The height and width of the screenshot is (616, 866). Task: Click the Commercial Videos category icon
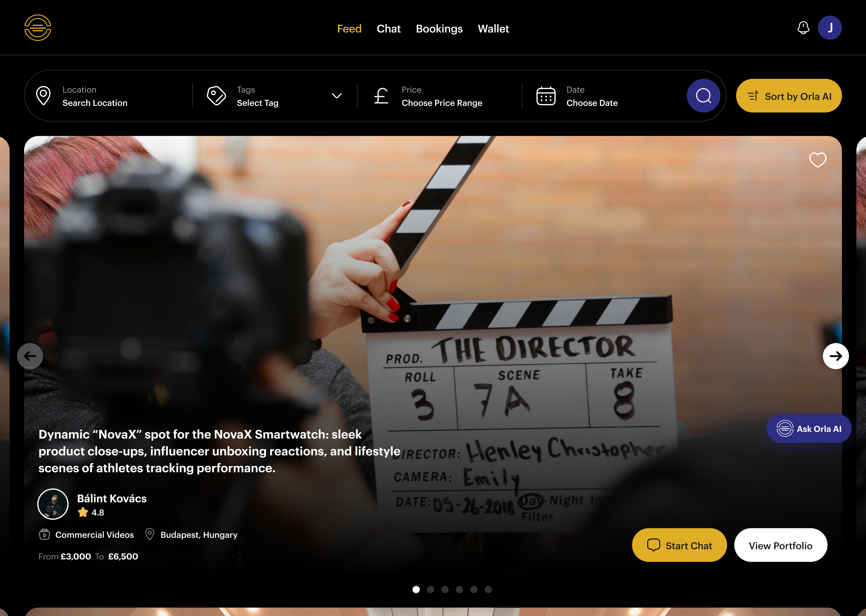pos(44,534)
